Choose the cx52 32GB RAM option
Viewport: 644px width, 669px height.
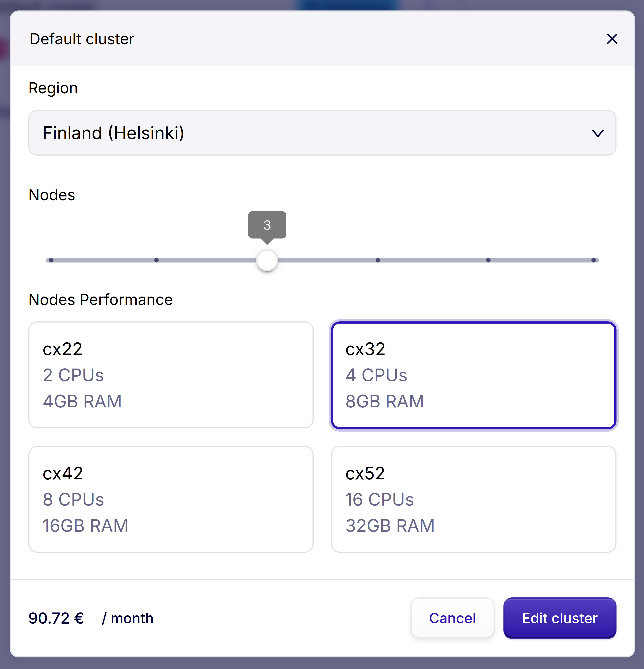click(x=474, y=499)
